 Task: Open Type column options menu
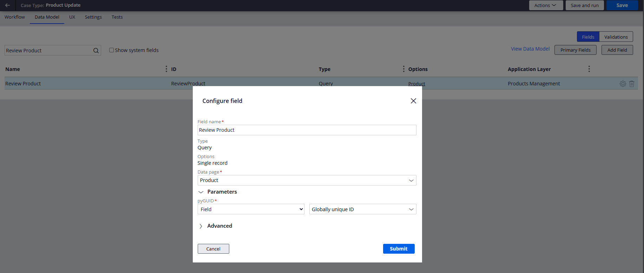pyautogui.click(x=403, y=69)
